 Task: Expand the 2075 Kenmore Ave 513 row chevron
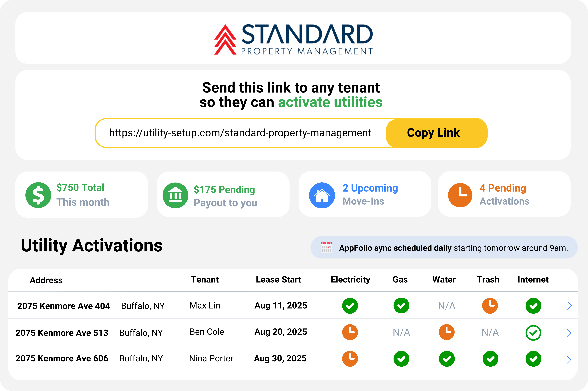point(569,333)
